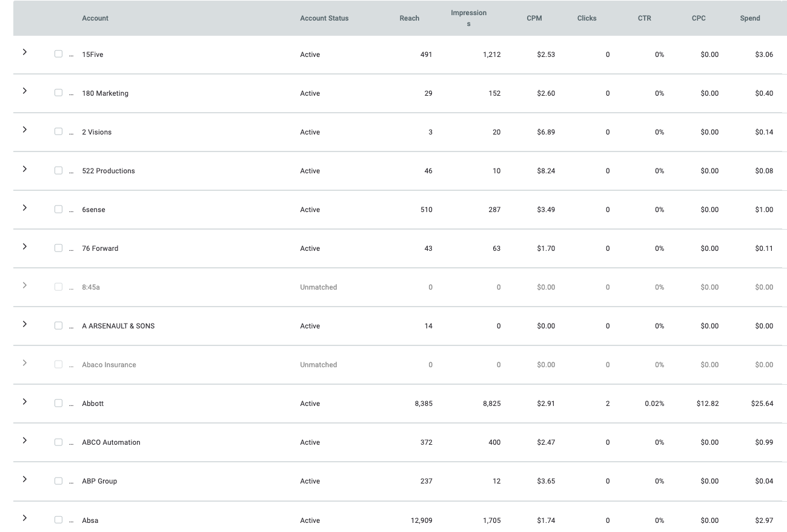The image size is (787, 532).
Task: Check the ABP Group checkbox
Action: click(x=58, y=480)
